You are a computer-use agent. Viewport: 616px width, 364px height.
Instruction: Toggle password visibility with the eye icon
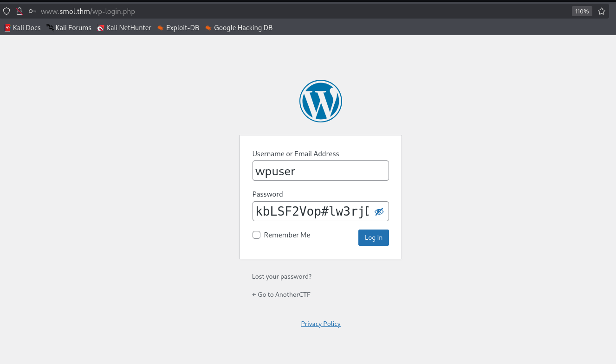(379, 211)
